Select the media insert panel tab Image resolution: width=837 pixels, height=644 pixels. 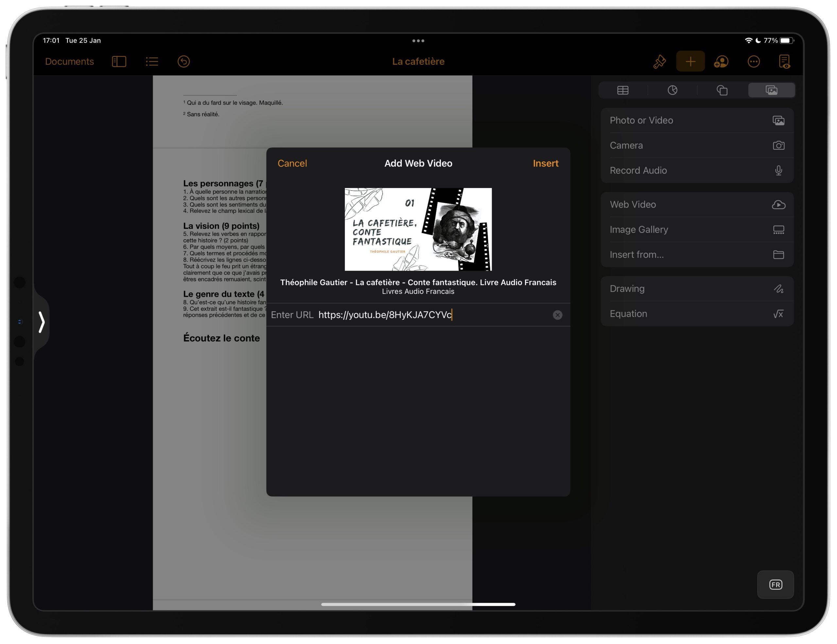click(x=771, y=90)
